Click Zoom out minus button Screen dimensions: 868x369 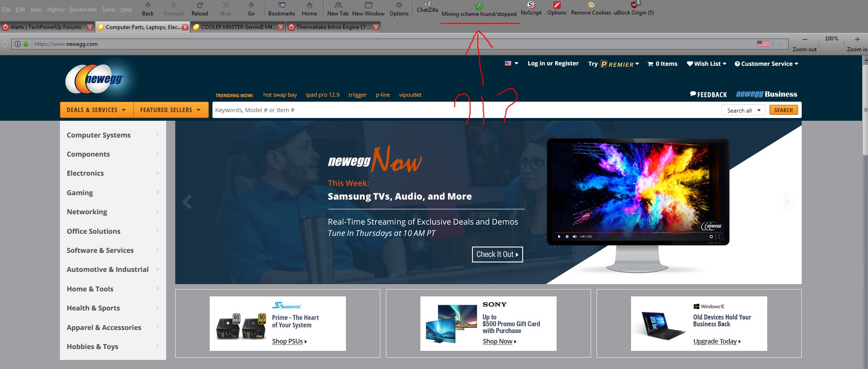[804, 39]
